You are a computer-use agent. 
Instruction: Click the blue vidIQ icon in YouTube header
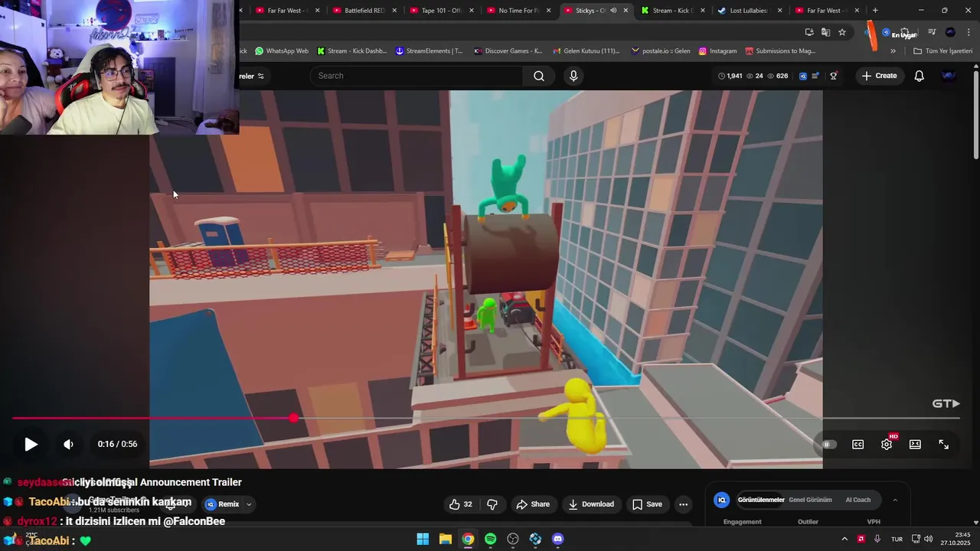tap(802, 76)
